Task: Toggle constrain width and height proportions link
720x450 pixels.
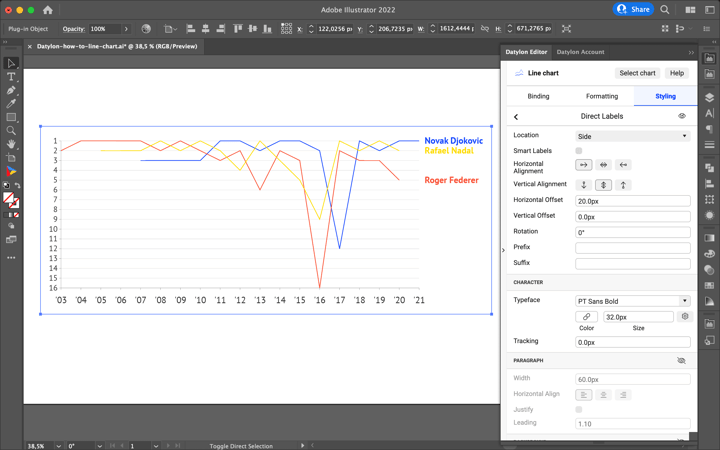Action: pyautogui.click(x=484, y=28)
